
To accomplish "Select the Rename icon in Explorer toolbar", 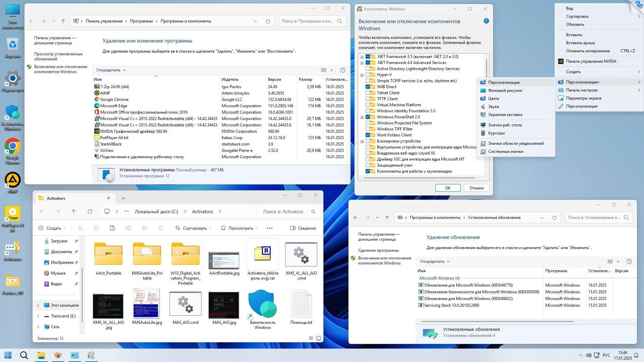I will (128, 228).
